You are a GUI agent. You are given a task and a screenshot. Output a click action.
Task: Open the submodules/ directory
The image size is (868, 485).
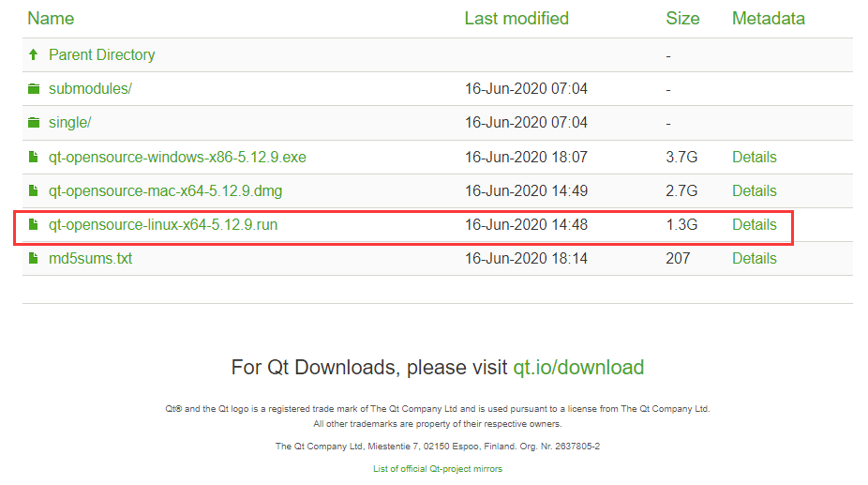(x=90, y=89)
